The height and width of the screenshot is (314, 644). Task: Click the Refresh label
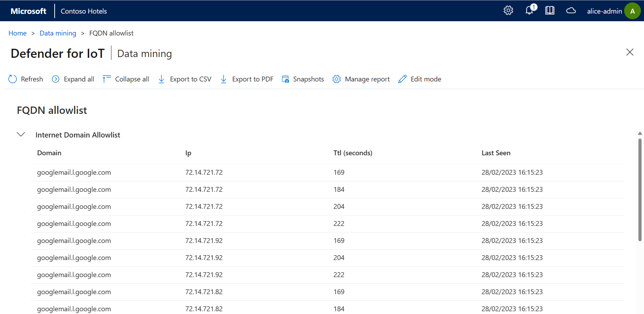tap(32, 79)
